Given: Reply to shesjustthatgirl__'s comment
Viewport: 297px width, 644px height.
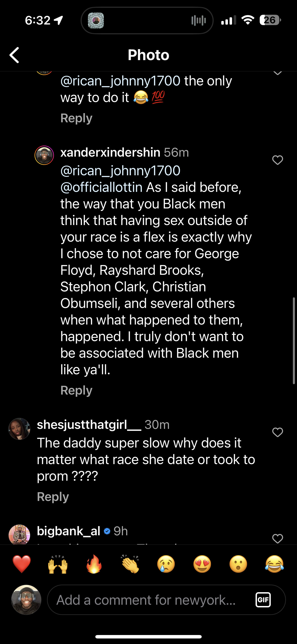Looking at the screenshot, I should coord(53,497).
